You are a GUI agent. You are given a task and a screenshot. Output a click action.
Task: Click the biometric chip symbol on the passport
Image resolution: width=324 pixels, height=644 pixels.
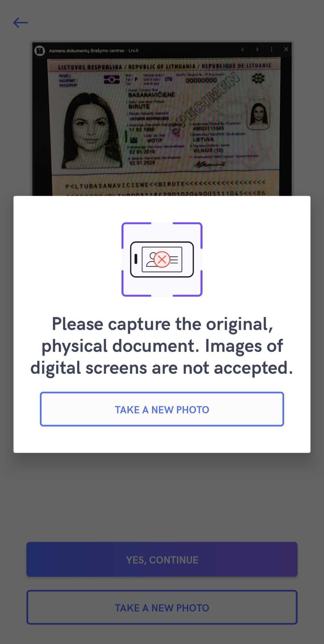coord(112,79)
